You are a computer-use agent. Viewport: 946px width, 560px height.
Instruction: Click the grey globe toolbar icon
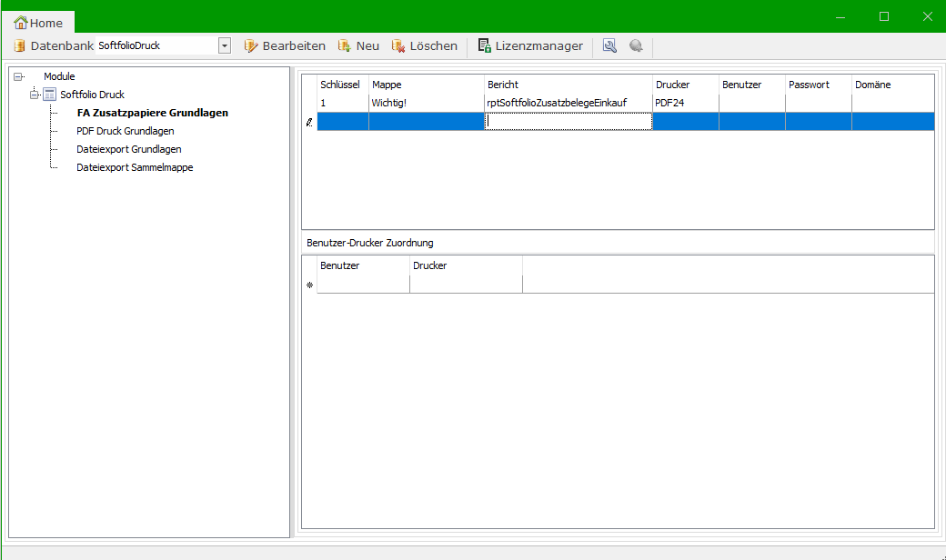tap(636, 45)
